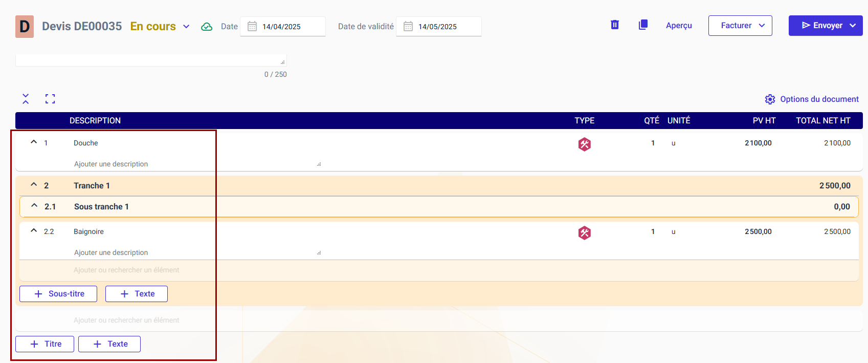Open the Date calendar icon
The width and height of the screenshot is (868, 363).
[x=252, y=27]
